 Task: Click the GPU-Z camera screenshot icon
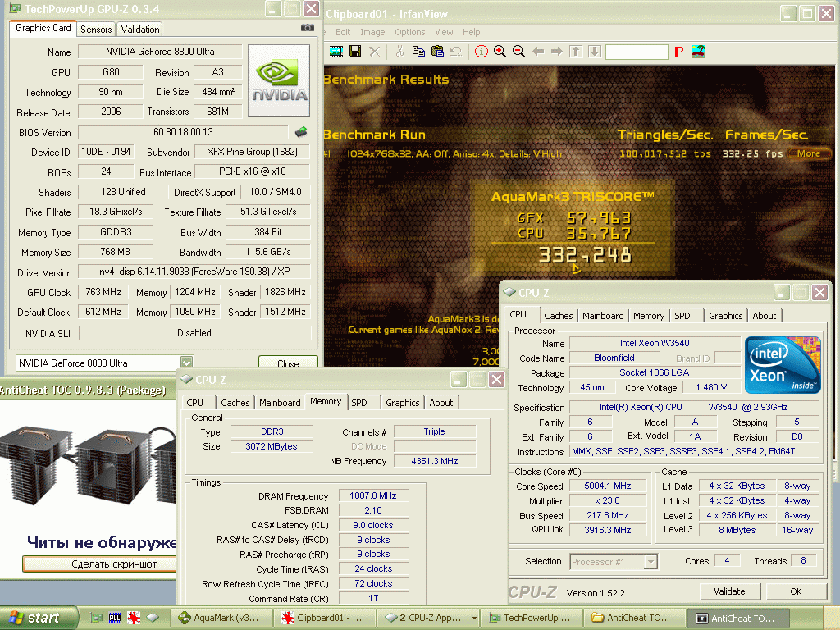(x=308, y=27)
